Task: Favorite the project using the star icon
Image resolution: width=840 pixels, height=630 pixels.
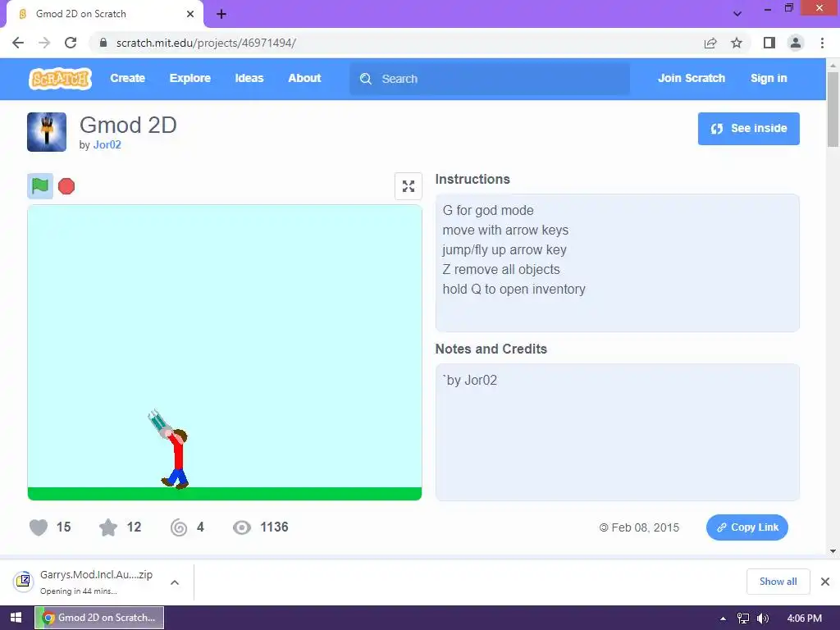Action: point(108,527)
